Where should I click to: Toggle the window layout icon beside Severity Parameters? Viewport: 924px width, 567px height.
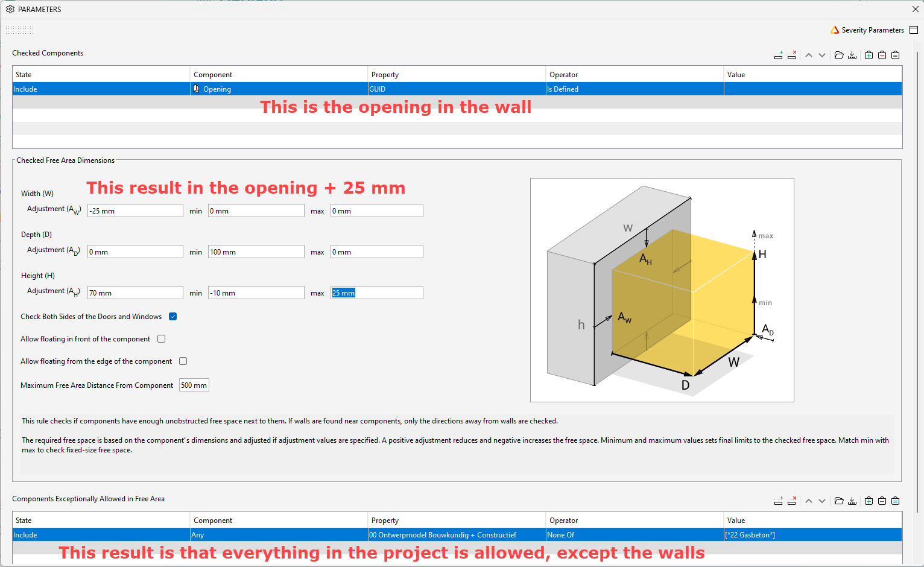point(914,30)
